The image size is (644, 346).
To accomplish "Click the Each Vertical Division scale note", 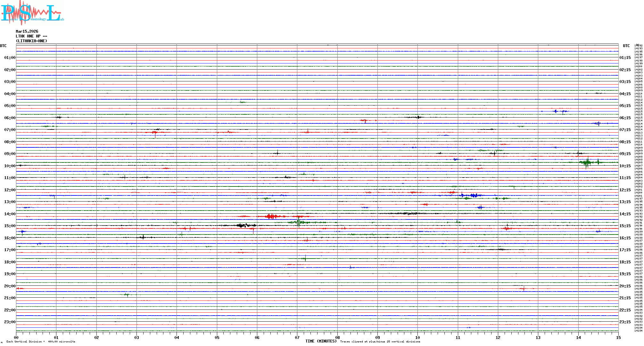I will [41, 342].
